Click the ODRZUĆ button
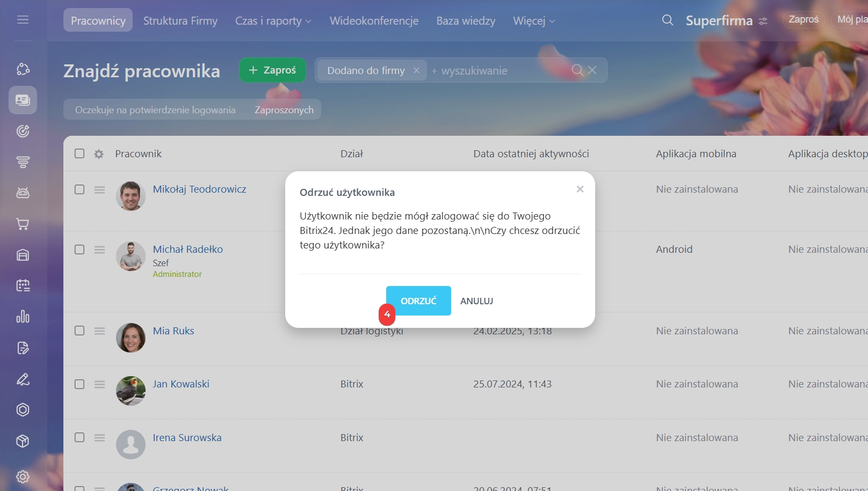This screenshot has height=491, width=868. click(x=418, y=301)
